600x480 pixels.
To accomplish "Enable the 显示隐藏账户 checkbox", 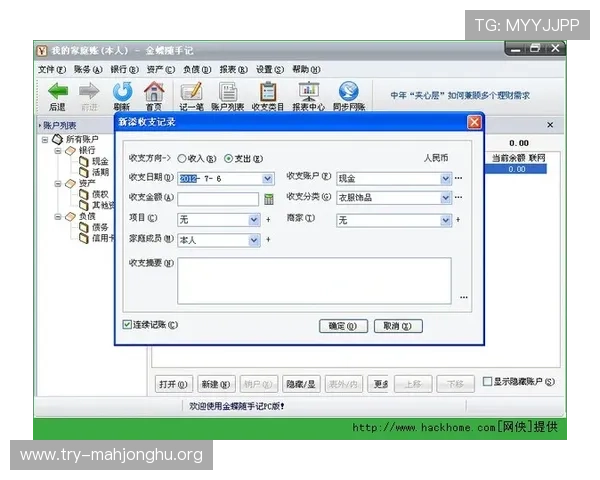I will point(487,382).
